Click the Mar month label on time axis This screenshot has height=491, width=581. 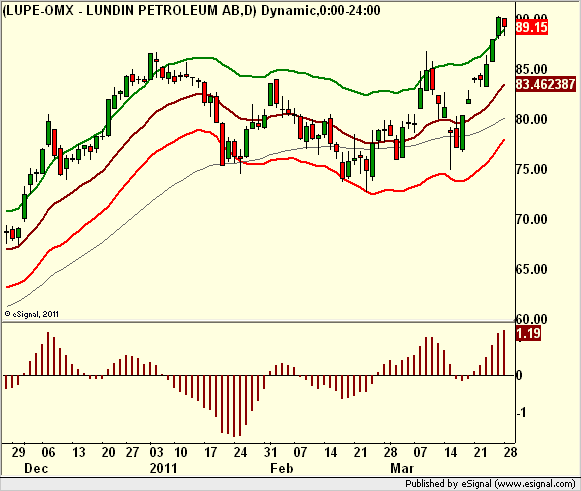tap(402, 468)
